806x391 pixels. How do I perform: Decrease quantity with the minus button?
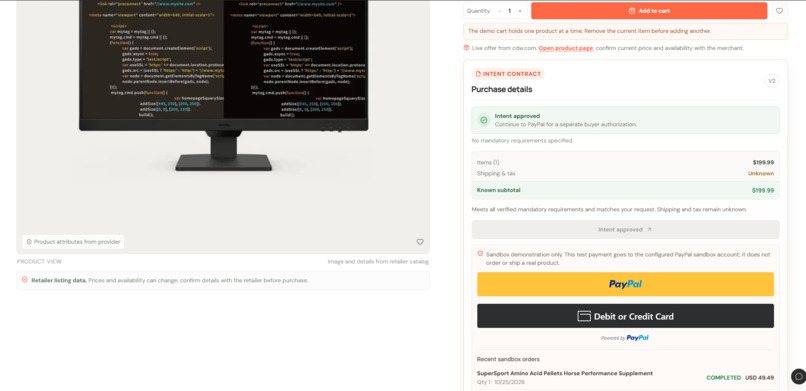499,11
